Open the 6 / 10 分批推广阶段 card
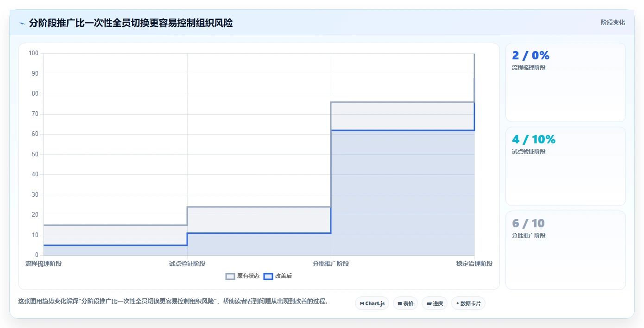Image resolution: width=644 pixels, height=328 pixels. [x=566, y=251]
